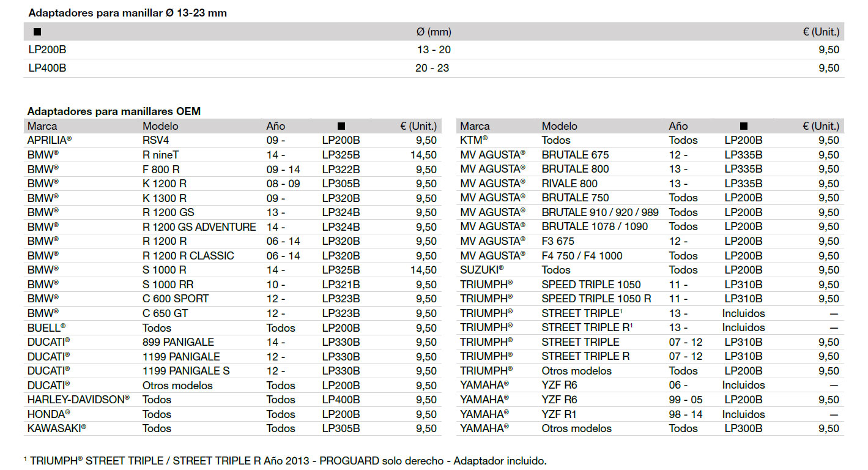The height and width of the screenshot is (470, 868).
Task: Select the LP322B code for F 800 R
Action: click(x=341, y=170)
